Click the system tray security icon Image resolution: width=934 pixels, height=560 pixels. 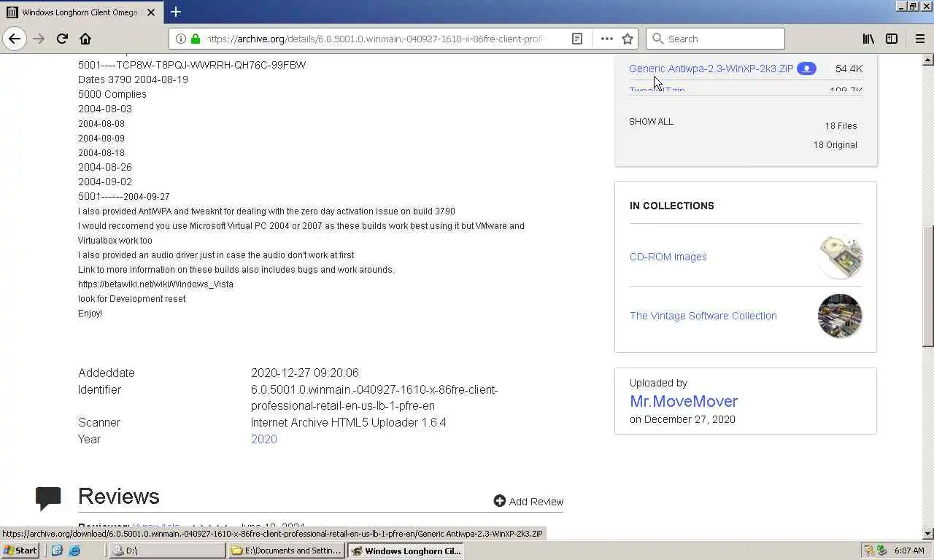click(868, 551)
